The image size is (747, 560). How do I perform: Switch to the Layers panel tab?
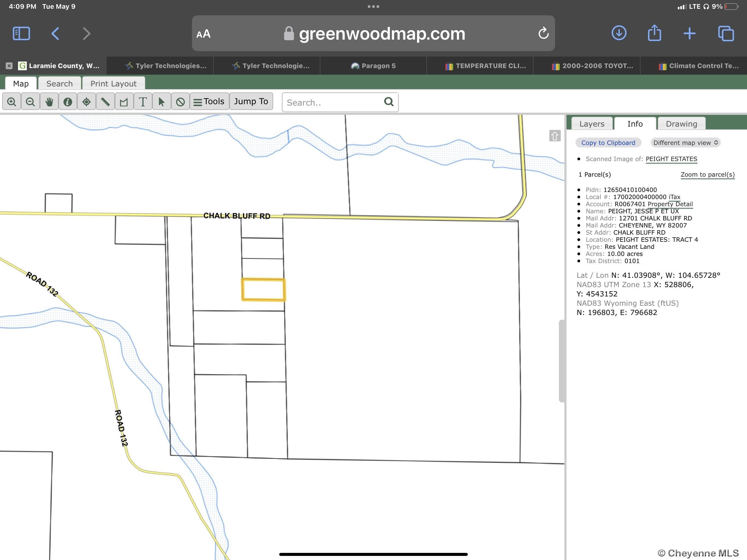click(592, 124)
